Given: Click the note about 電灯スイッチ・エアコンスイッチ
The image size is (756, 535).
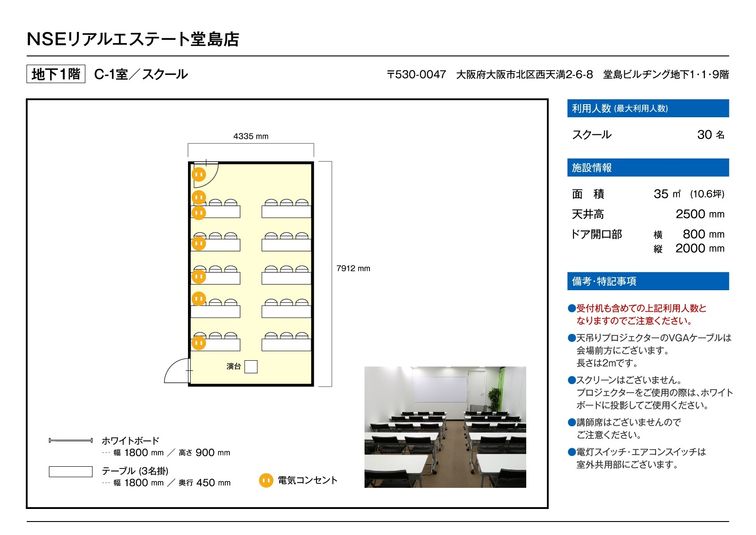Looking at the screenshot, I should click(x=637, y=458).
